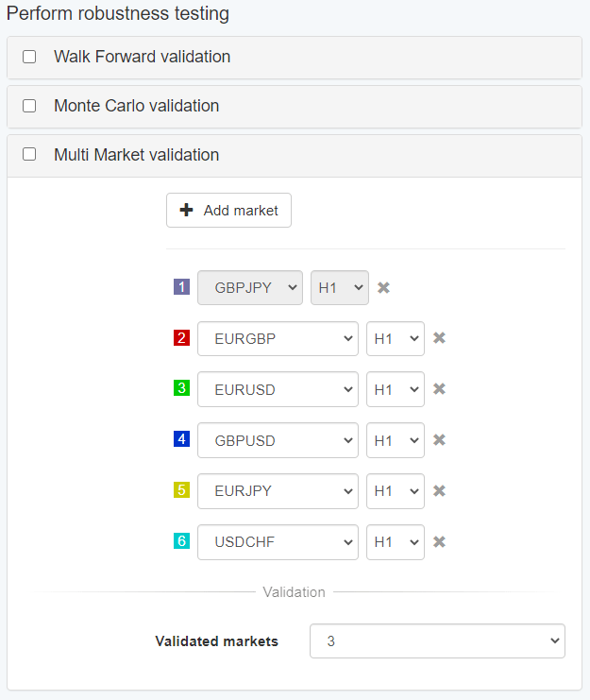Delete the EURJPY market entry
590x700 pixels.
click(439, 491)
